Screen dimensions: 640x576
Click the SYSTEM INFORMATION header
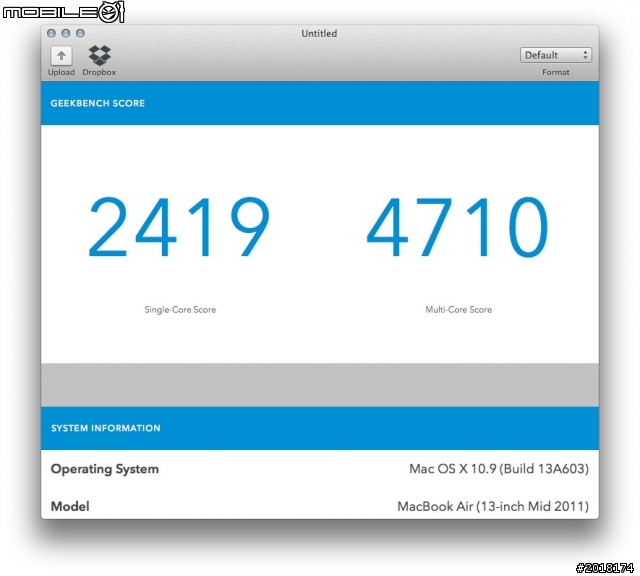point(106,428)
